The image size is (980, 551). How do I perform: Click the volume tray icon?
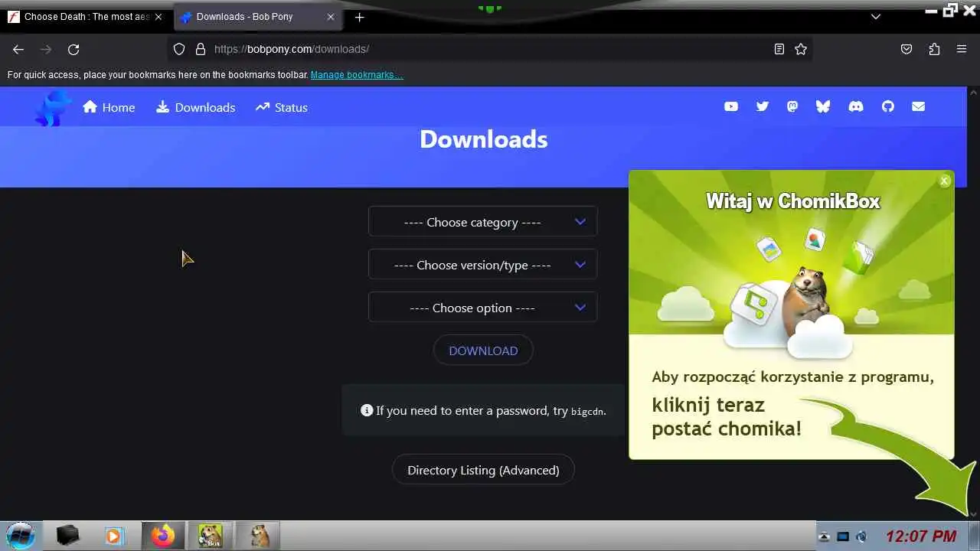coord(861,536)
